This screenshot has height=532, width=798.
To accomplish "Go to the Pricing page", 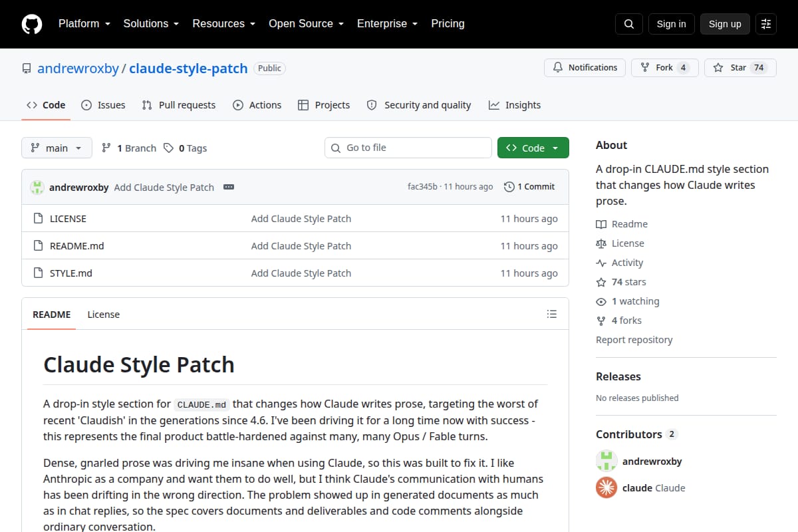I will [448, 23].
